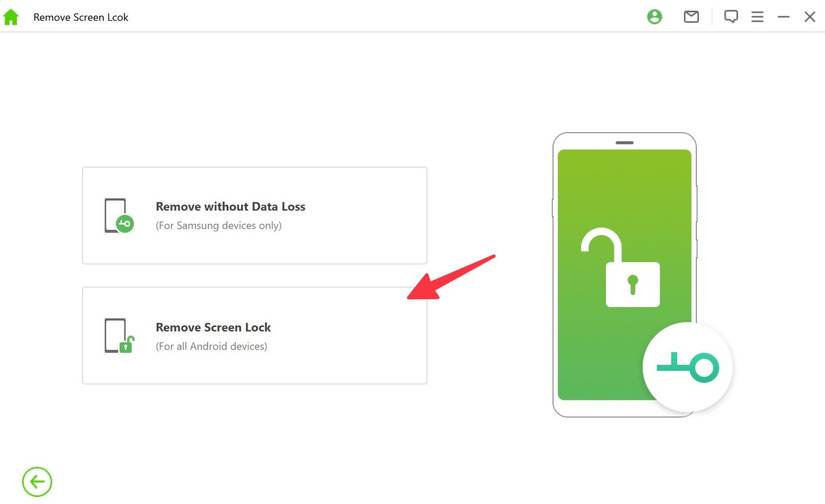
Task: Select Remove without Data Loss option
Action: [x=255, y=216]
